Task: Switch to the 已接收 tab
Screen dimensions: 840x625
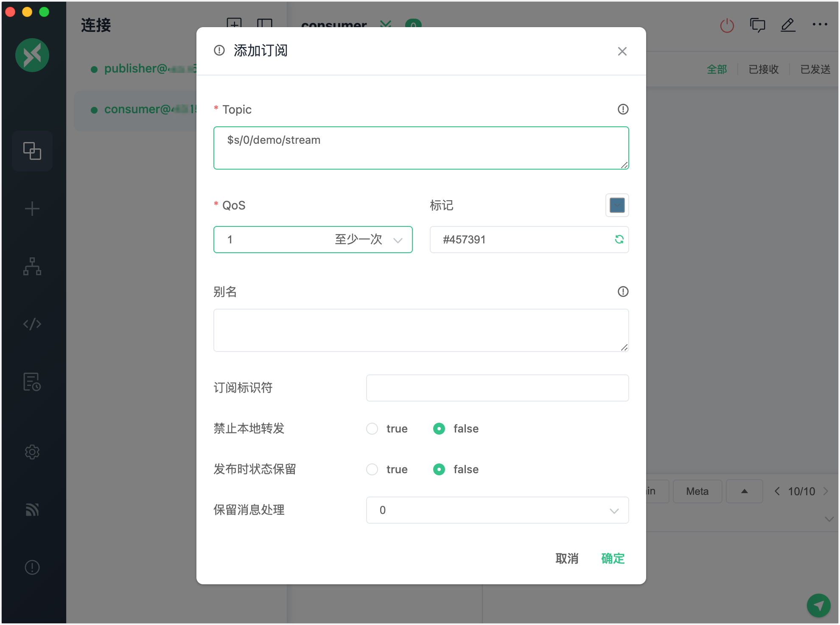Action: [763, 69]
